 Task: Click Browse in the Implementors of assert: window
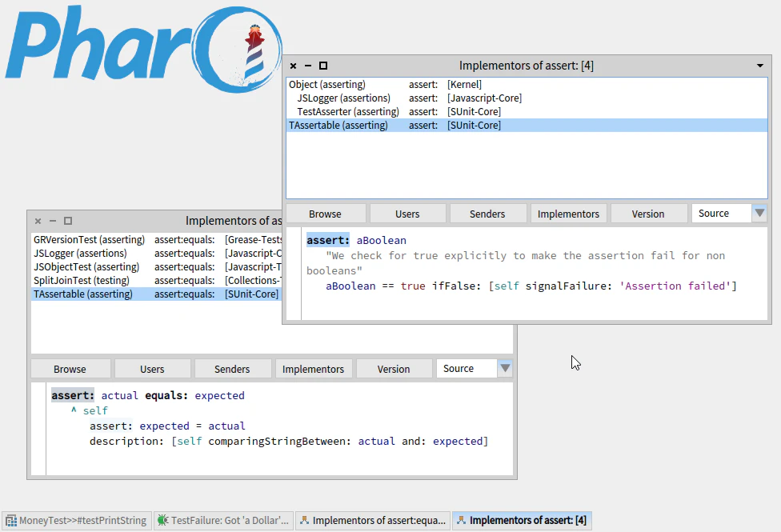[x=325, y=214]
